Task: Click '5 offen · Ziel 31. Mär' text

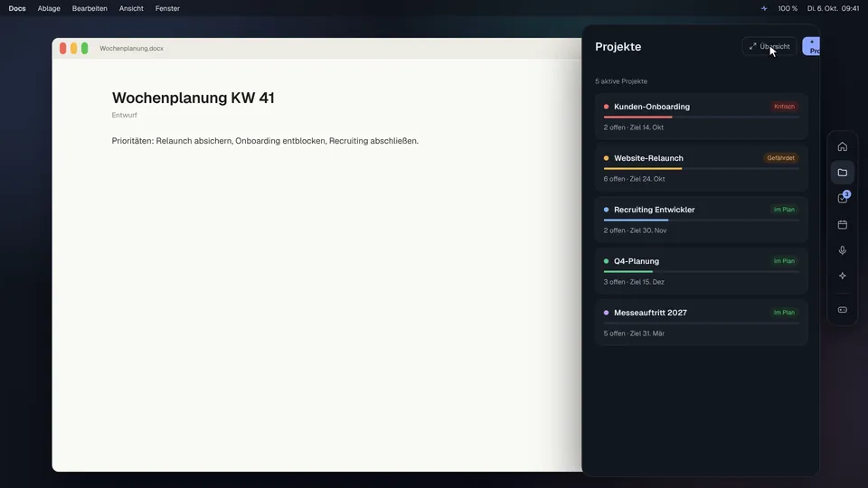Action: click(634, 333)
